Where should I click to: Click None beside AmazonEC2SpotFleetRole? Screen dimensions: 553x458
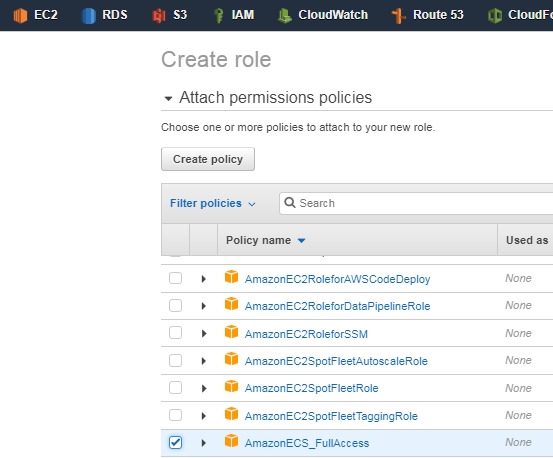[518, 388]
